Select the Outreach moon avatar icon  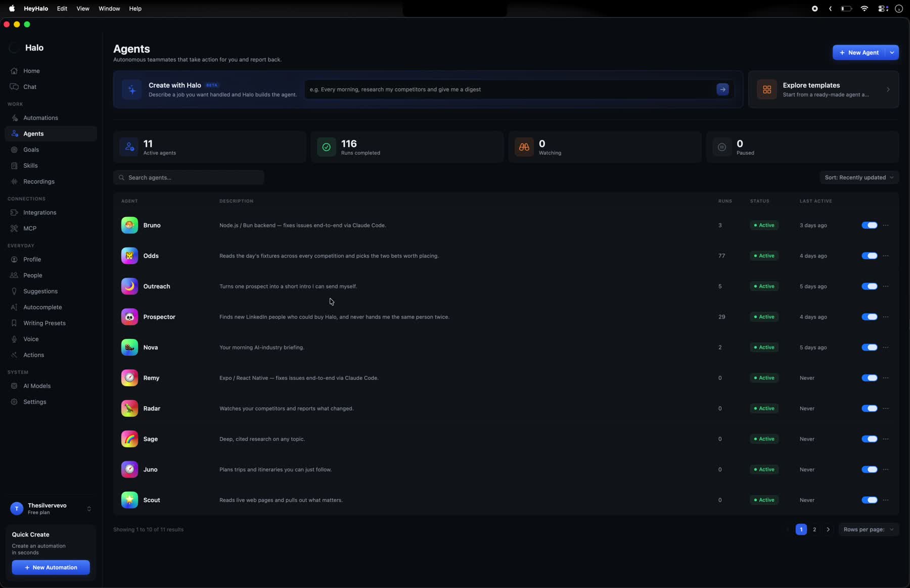coord(129,286)
